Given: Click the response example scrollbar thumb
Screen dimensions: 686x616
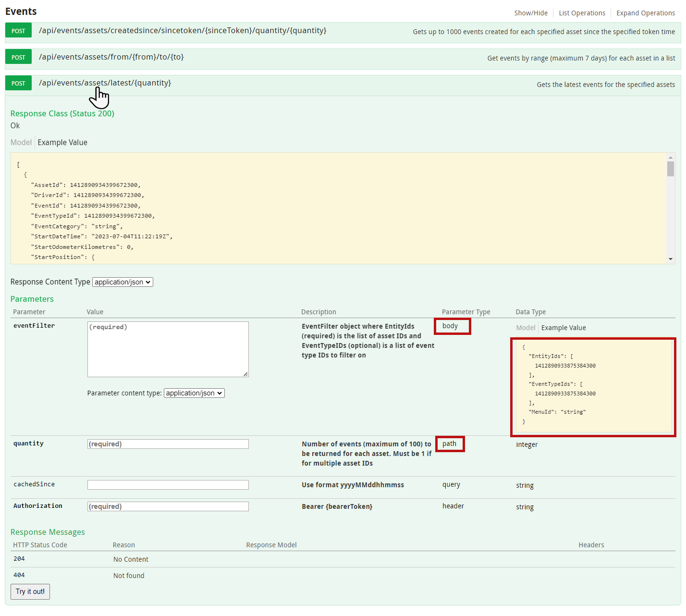Looking at the screenshot, I should point(671,169).
